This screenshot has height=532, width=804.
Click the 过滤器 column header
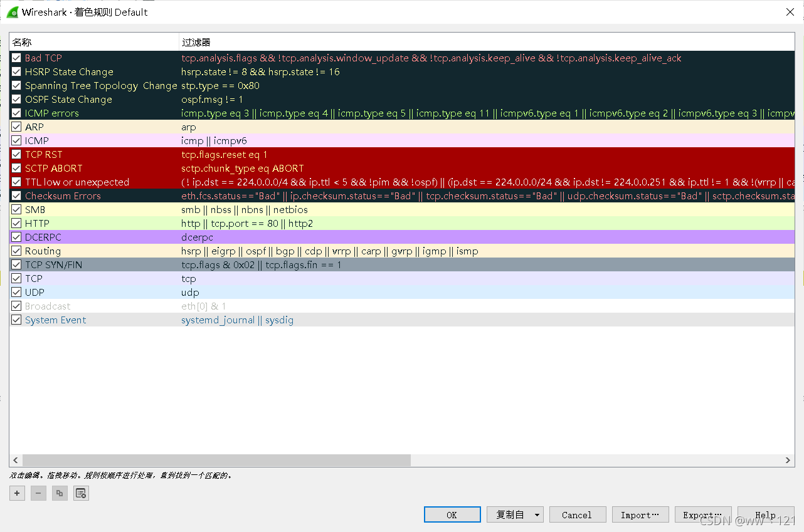coord(196,43)
